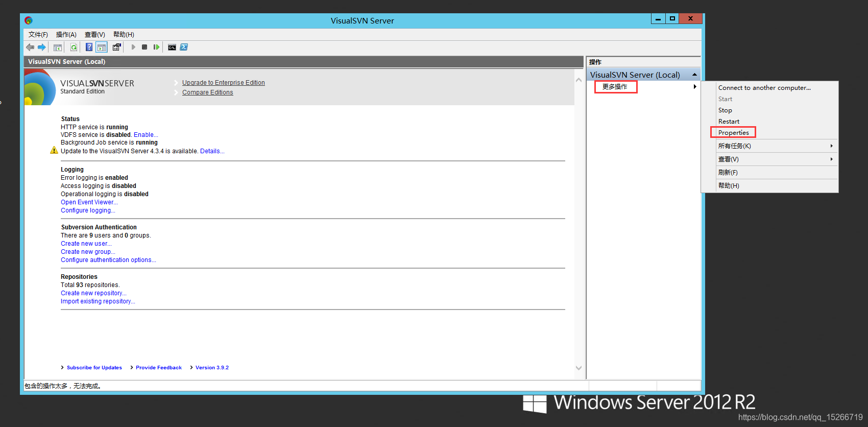The height and width of the screenshot is (427, 868).
Task: Open the 帮助(H) menu in menu bar
Action: pos(124,34)
